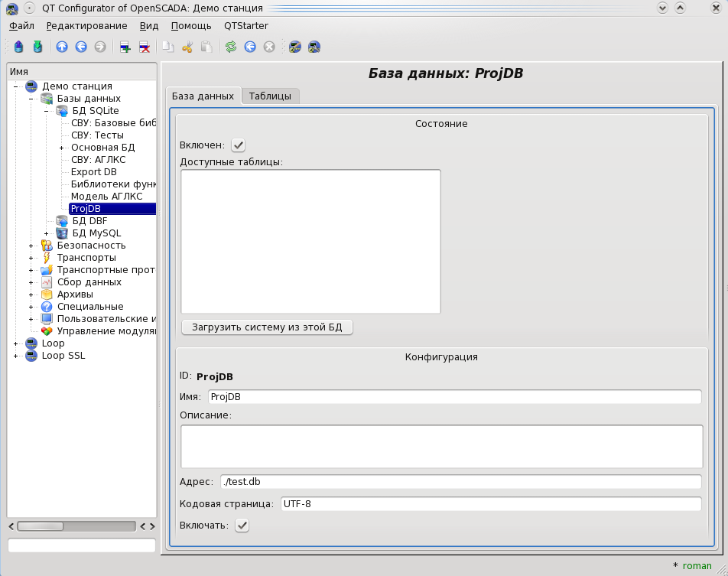Toggle the Включать configuration checkbox
Image resolution: width=728 pixels, height=576 pixels.
tap(242, 526)
